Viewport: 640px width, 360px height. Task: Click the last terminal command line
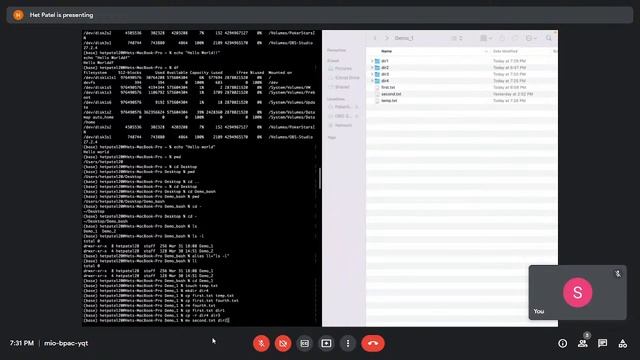click(x=157, y=320)
